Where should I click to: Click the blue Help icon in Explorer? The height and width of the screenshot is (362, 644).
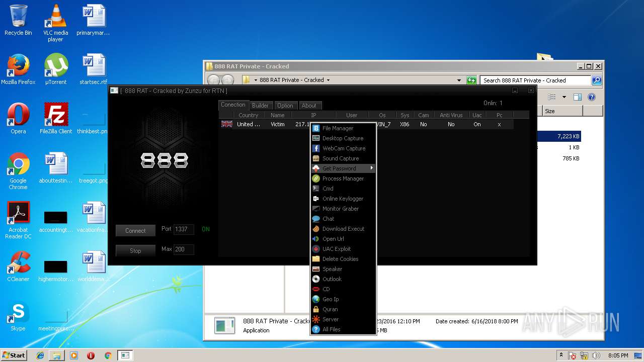[592, 97]
